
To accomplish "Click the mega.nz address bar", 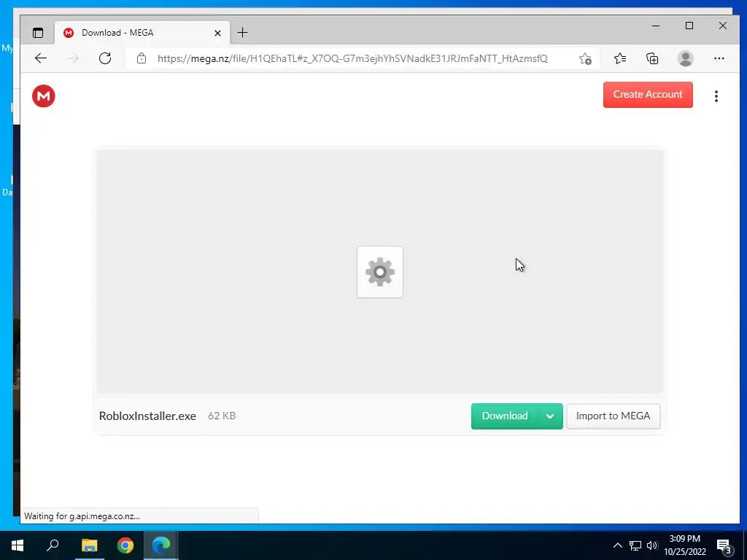I will (352, 58).
